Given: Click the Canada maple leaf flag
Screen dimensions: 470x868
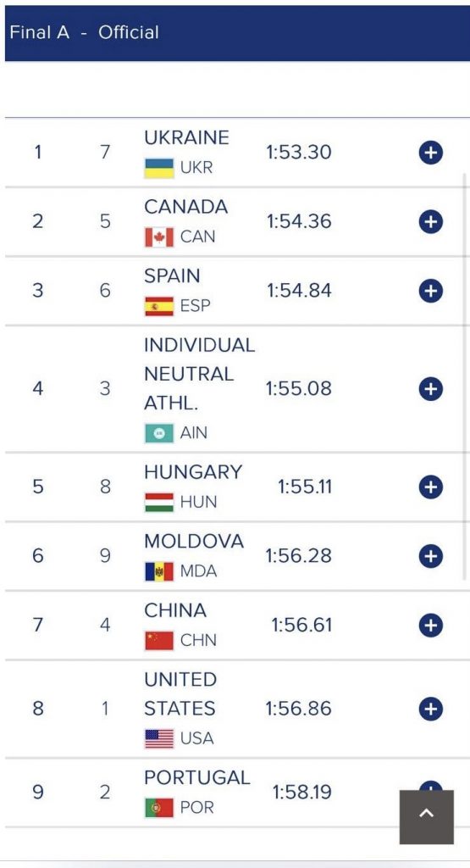Looking at the screenshot, I should [x=159, y=237].
